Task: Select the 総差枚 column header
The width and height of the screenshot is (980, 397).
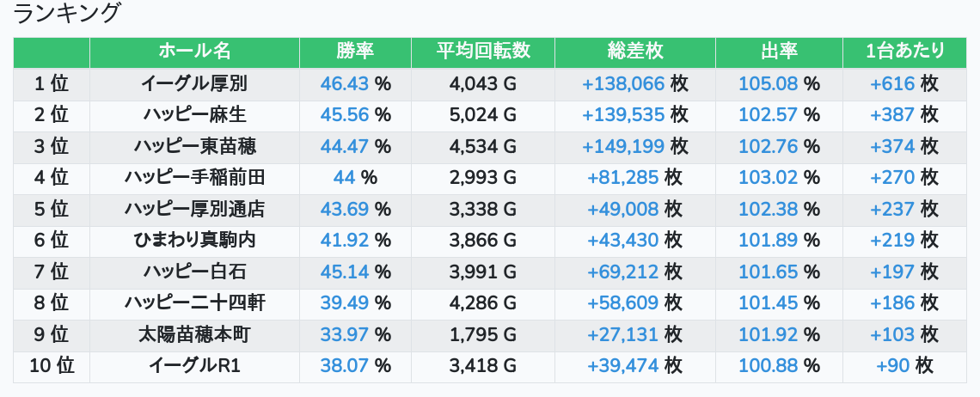Action: pyautogui.click(x=634, y=52)
